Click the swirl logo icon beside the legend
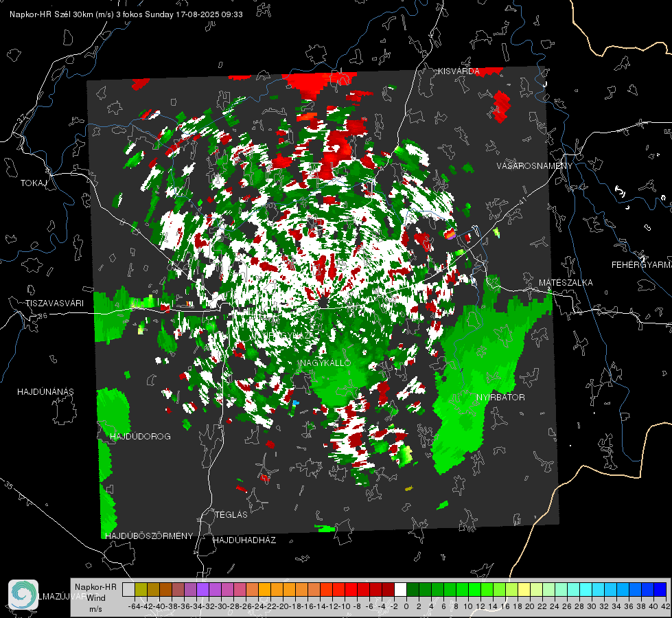The width and height of the screenshot is (672, 618). [x=23, y=595]
